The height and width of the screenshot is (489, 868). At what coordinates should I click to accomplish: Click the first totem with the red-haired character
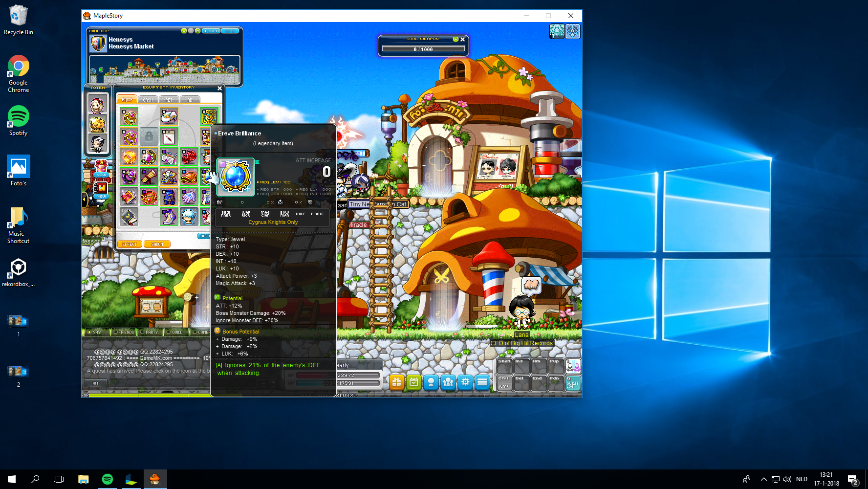(97, 104)
